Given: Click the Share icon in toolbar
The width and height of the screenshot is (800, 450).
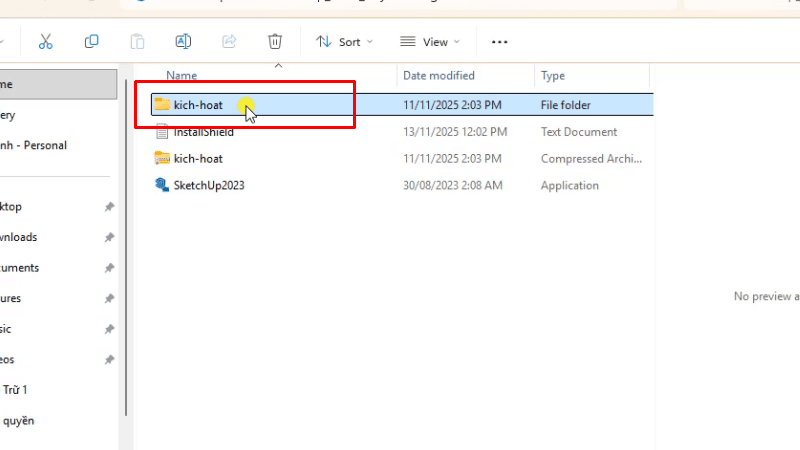Looking at the screenshot, I should pyautogui.click(x=229, y=42).
